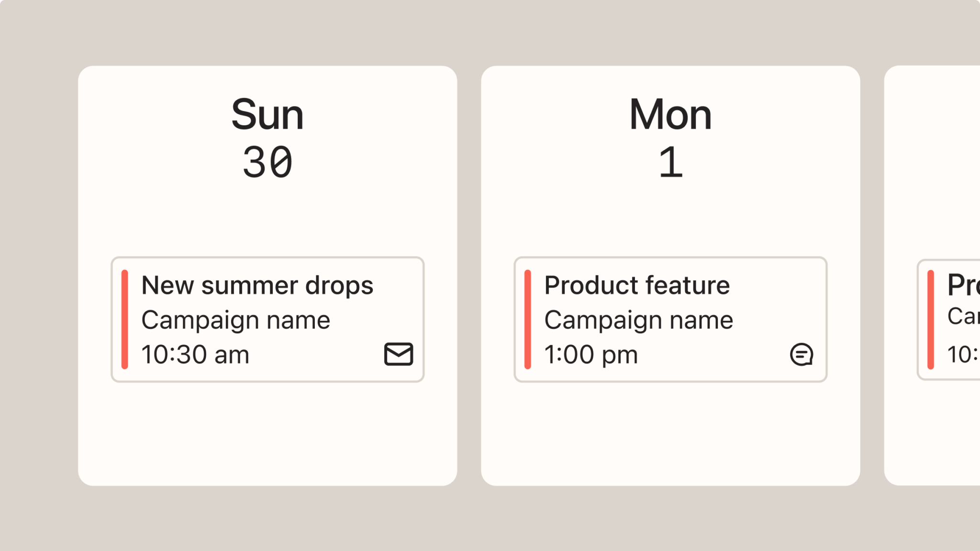Image resolution: width=980 pixels, height=551 pixels.
Task: Click the 10:30 am time text
Action: [x=195, y=355]
